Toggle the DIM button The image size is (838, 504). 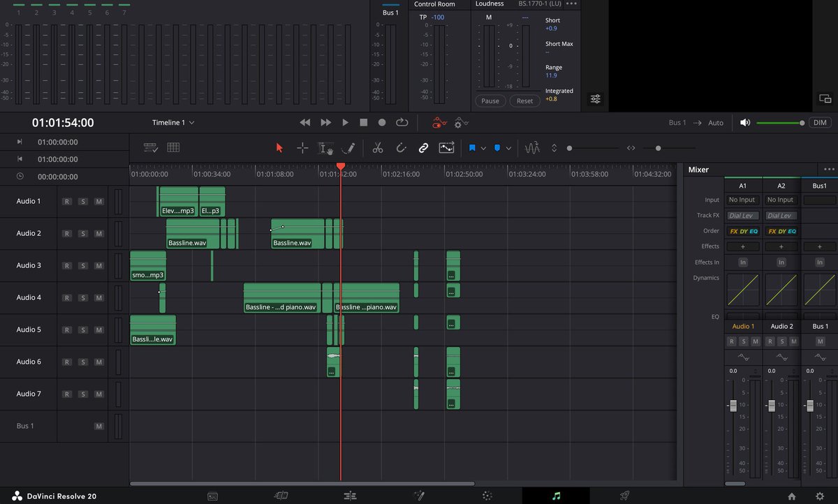821,123
